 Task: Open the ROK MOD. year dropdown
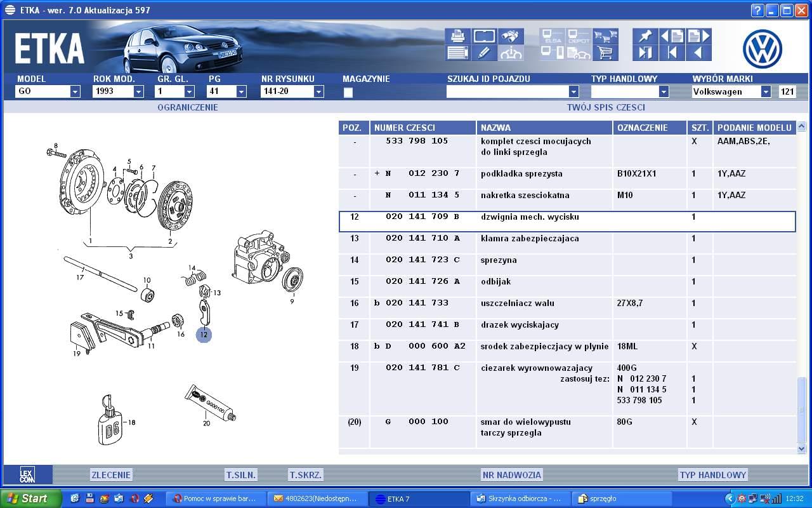[138, 91]
